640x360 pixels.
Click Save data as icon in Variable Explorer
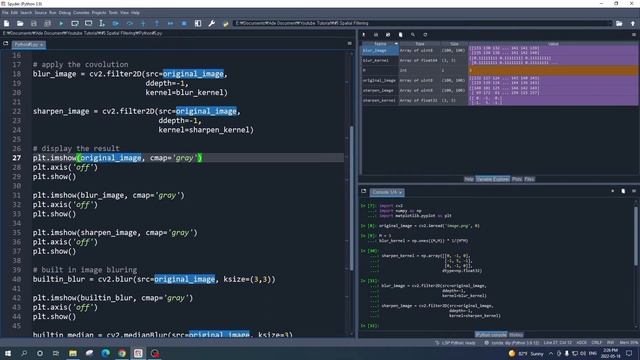tap(388, 35)
